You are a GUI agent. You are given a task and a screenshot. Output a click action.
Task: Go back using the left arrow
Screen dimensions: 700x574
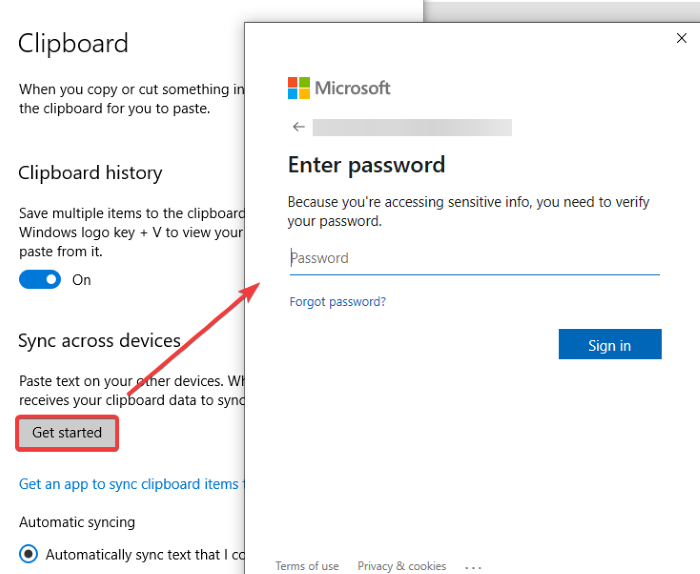tap(298, 127)
